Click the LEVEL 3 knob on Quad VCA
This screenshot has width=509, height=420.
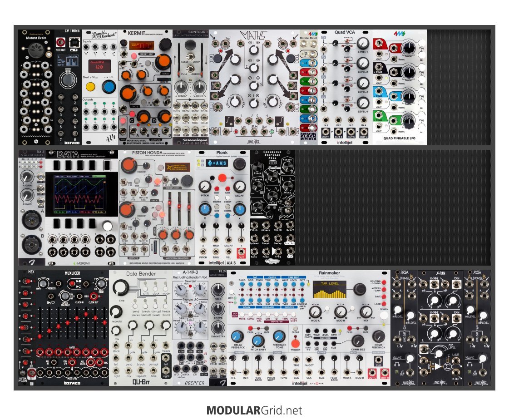[363, 83]
